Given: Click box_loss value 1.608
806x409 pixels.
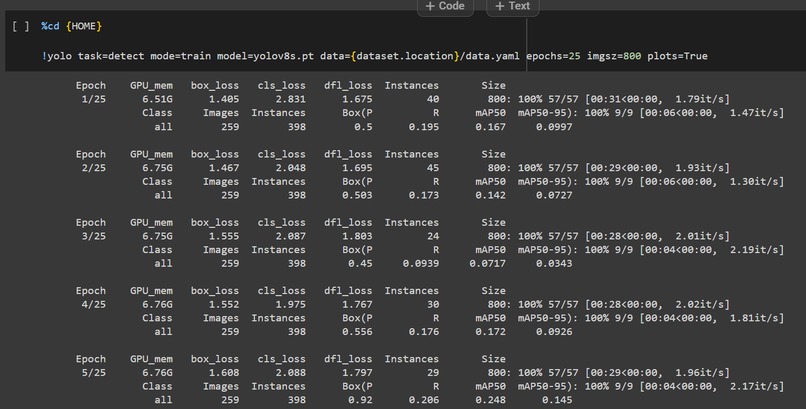Looking at the screenshot, I should [x=224, y=373].
